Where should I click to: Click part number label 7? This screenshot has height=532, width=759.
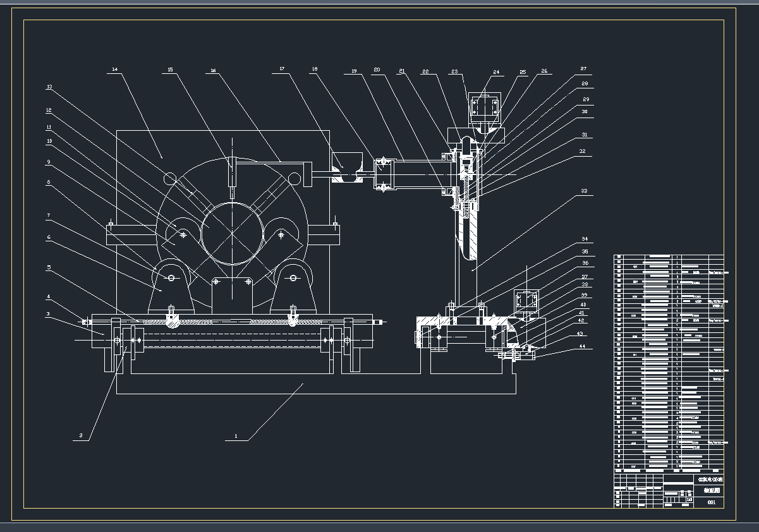48,215
